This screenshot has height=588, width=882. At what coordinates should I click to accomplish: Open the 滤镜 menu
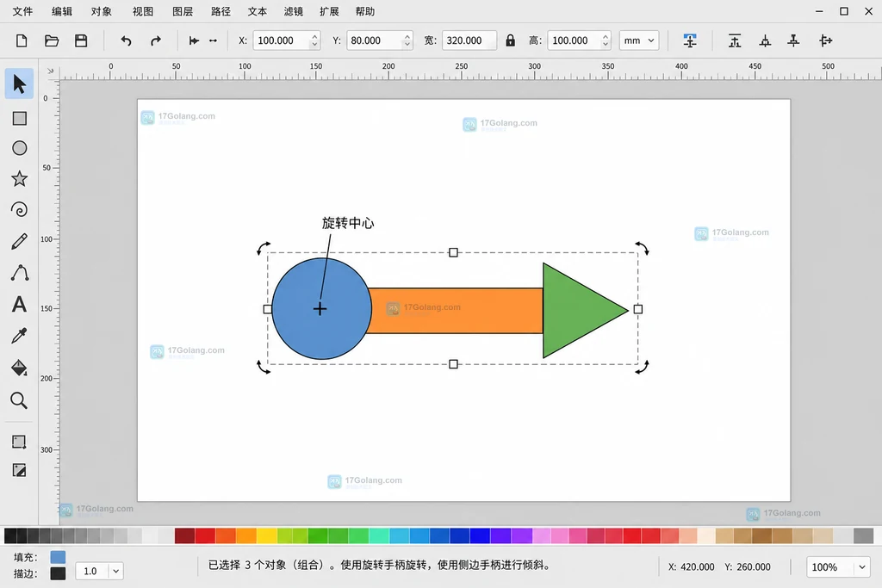[x=294, y=11]
